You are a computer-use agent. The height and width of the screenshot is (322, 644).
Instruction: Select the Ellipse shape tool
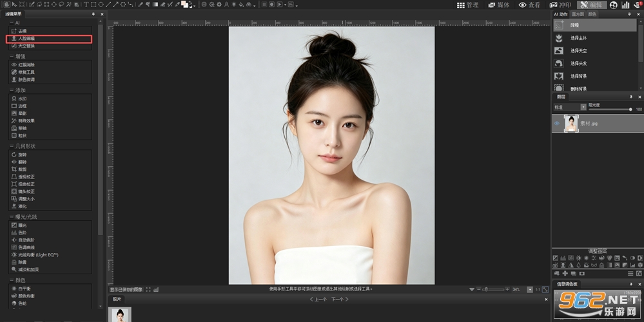click(x=101, y=5)
